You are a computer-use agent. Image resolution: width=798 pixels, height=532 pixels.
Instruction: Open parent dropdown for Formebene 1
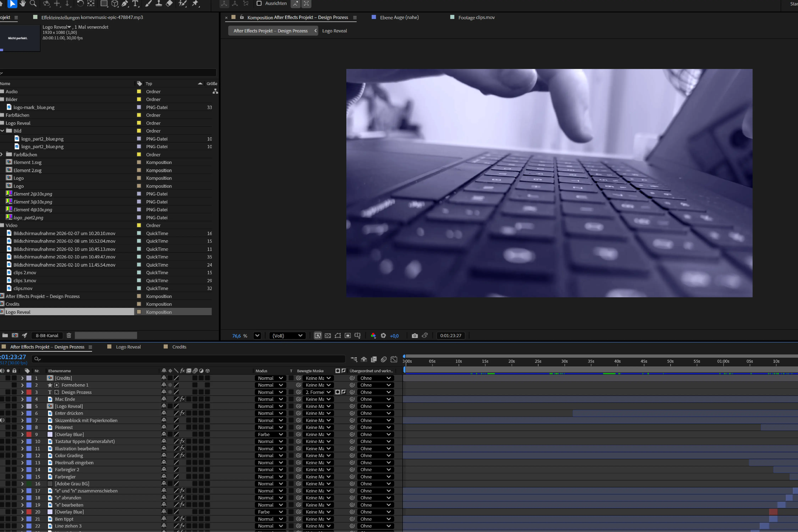point(375,385)
